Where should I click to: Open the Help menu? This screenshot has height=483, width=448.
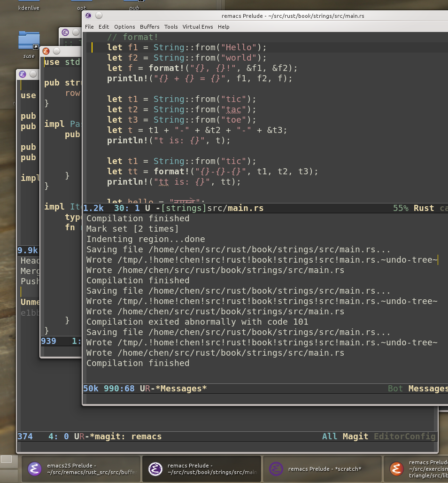224,27
